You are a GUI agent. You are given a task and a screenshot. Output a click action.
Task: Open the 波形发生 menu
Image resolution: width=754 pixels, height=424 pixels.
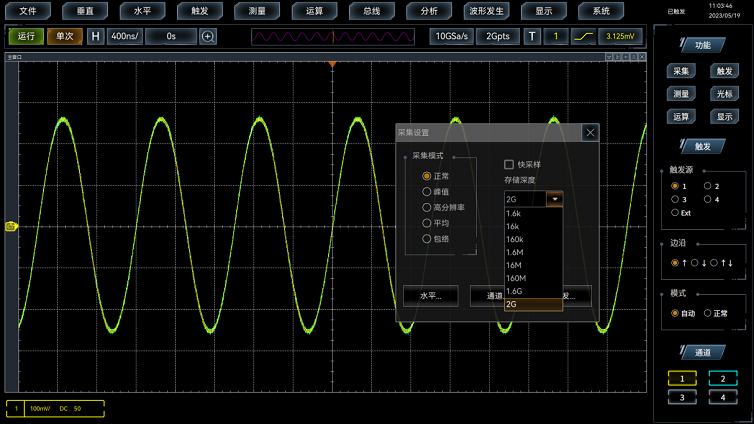click(x=486, y=11)
